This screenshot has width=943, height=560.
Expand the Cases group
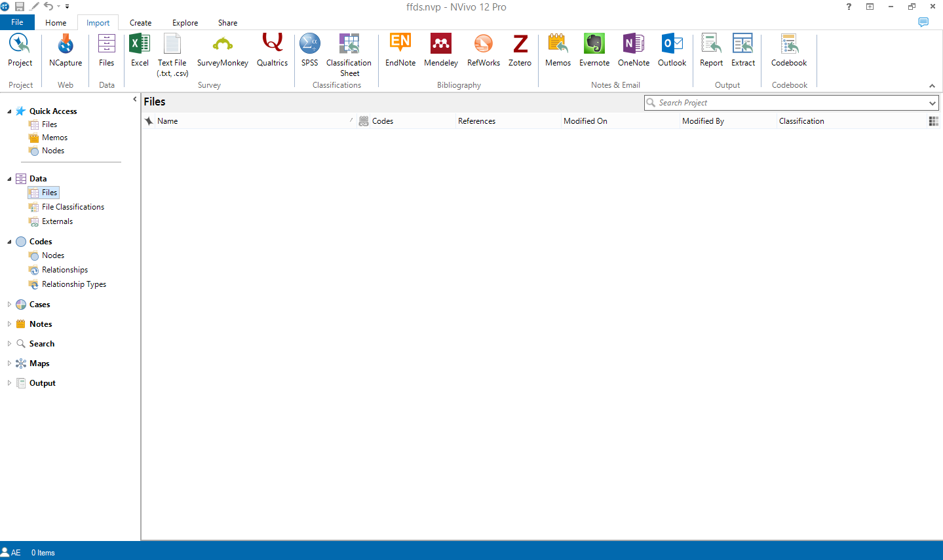tap(9, 305)
